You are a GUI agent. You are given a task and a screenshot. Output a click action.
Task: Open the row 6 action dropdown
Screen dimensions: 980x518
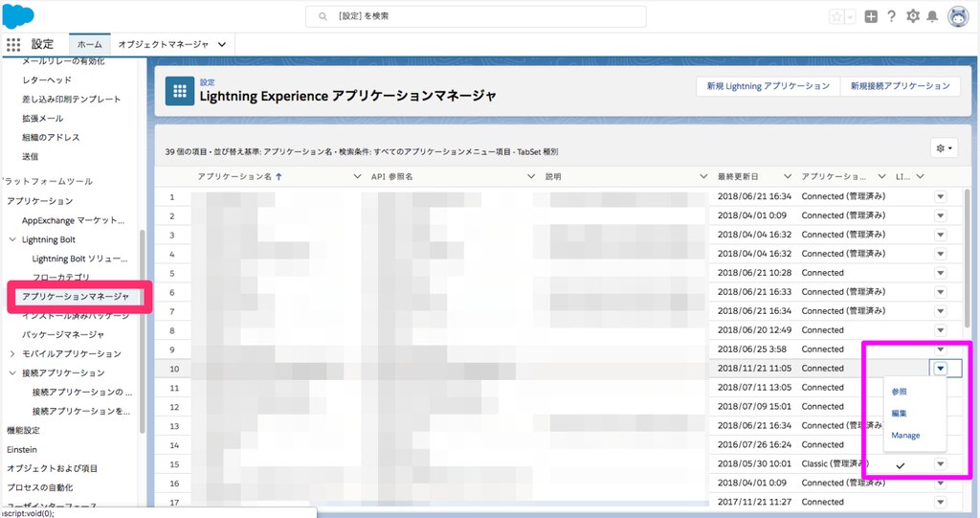[940, 292]
